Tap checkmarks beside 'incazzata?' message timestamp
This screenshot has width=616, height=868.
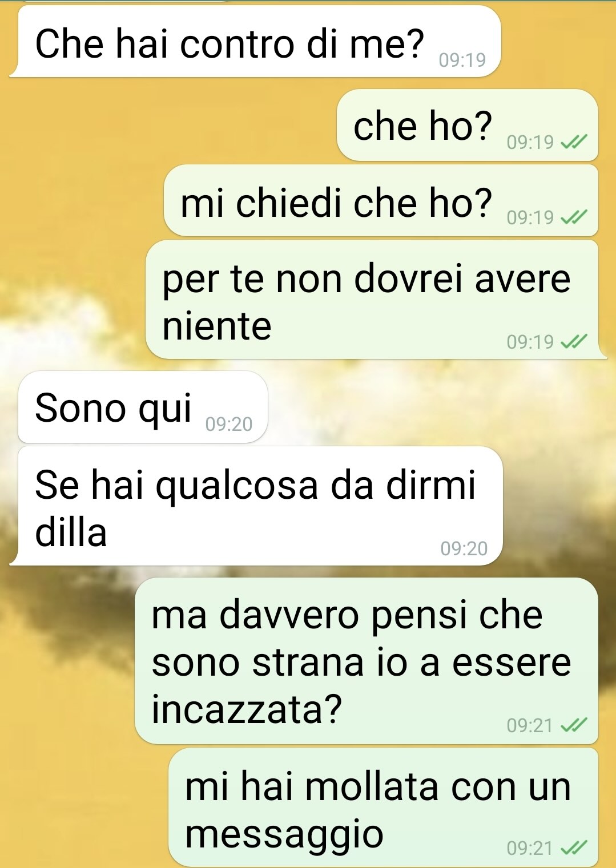click(574, 725)
